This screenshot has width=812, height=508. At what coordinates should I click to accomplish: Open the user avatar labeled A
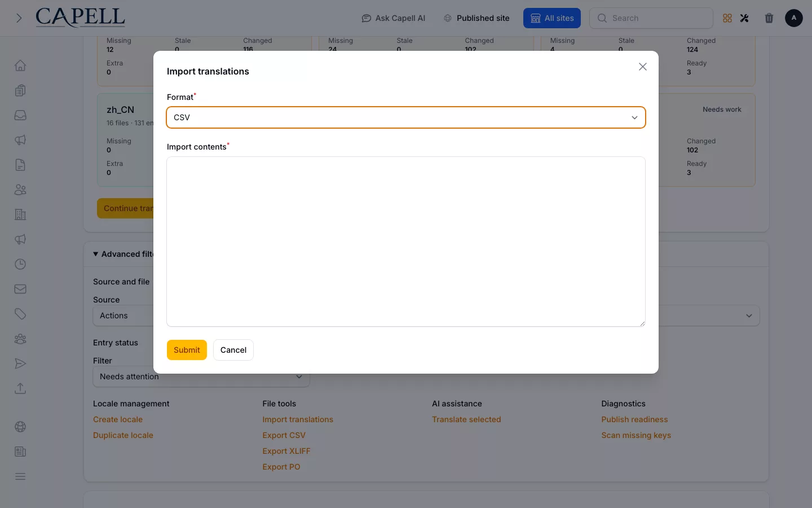pyautogui.click(x=794, y=18)
